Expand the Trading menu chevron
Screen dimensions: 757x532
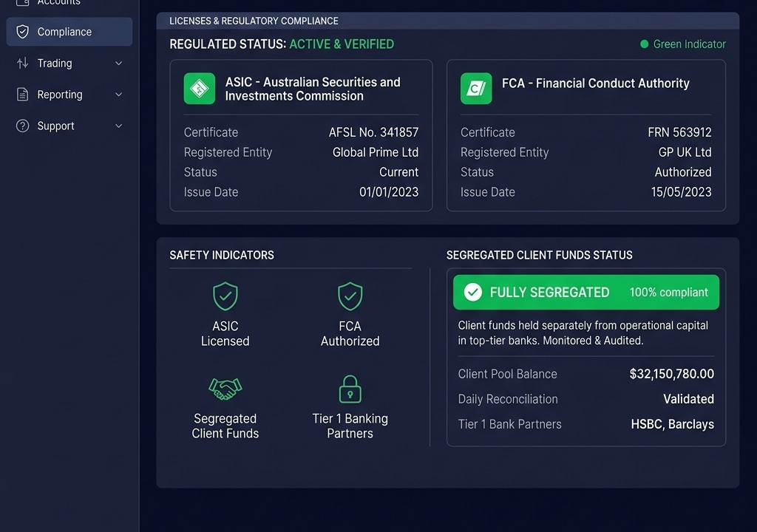(x=119, y=64)
